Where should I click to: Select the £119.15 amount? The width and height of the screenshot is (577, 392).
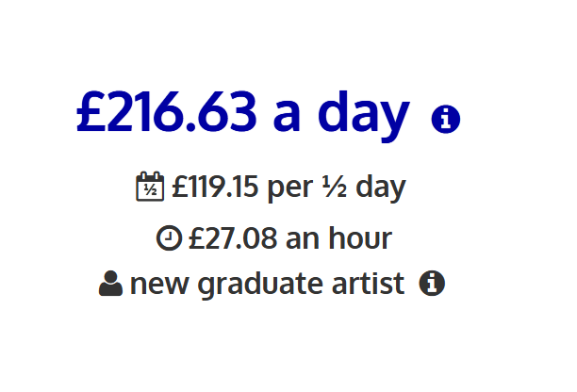[215, 187]
